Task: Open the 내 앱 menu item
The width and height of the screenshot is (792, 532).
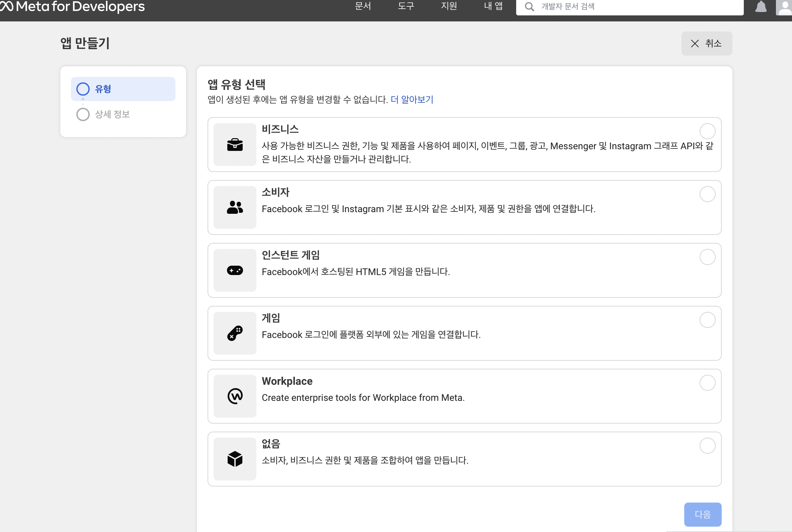Action: tap(493, 6)
